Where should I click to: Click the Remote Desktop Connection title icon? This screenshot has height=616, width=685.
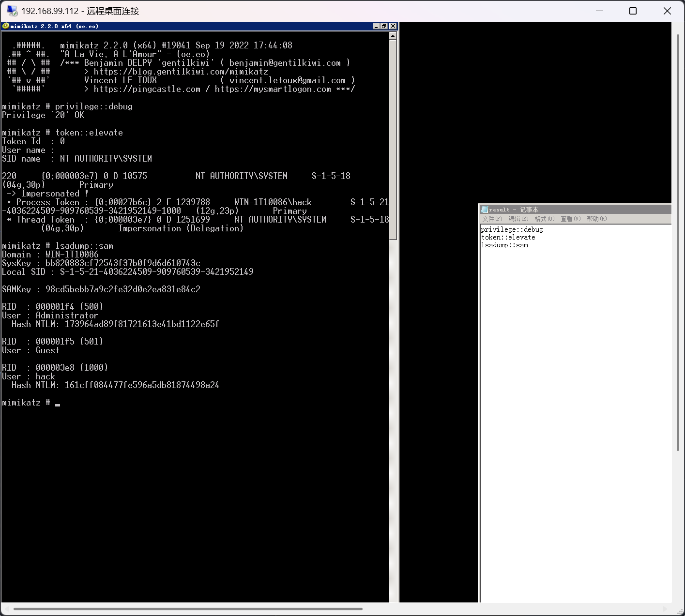(x=12, y=11)
